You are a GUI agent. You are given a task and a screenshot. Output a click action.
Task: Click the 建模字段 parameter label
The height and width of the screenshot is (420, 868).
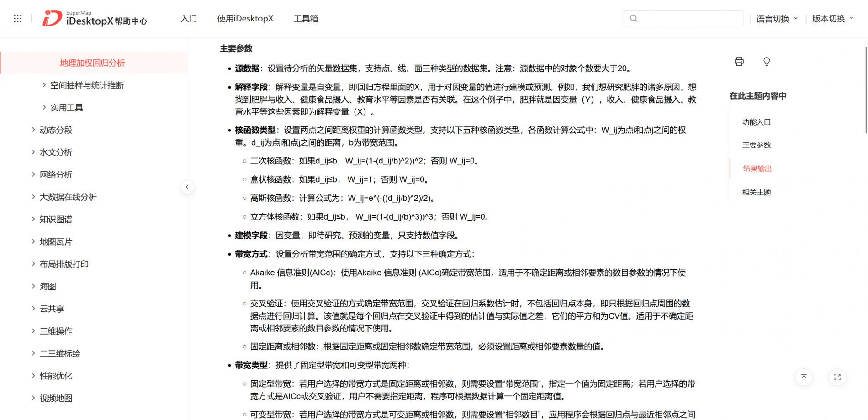(251, 236)
